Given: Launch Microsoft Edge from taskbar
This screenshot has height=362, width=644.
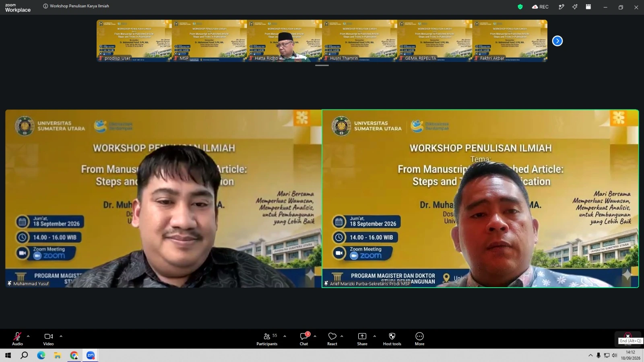Looking at the screenshot, I should (41, 355).
